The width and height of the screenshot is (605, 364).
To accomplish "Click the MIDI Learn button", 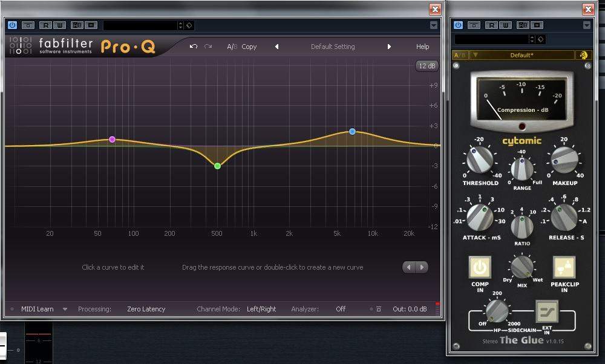I will (x=37, y=309).
